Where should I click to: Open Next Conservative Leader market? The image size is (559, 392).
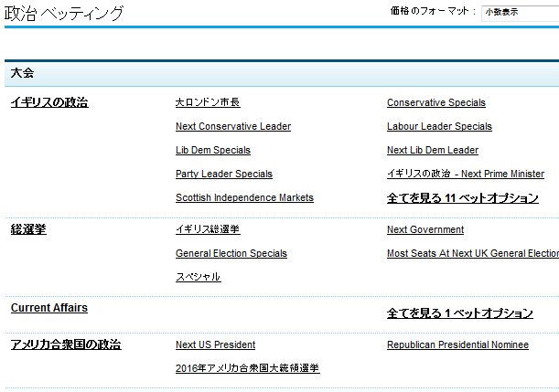(x=233, y=127)
